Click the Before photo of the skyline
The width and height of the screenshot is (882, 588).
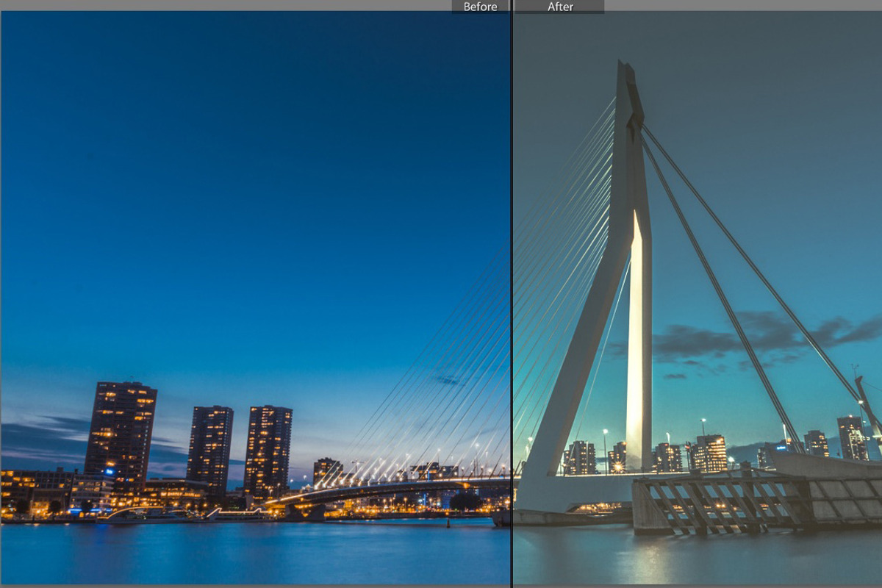click(255, 298)
